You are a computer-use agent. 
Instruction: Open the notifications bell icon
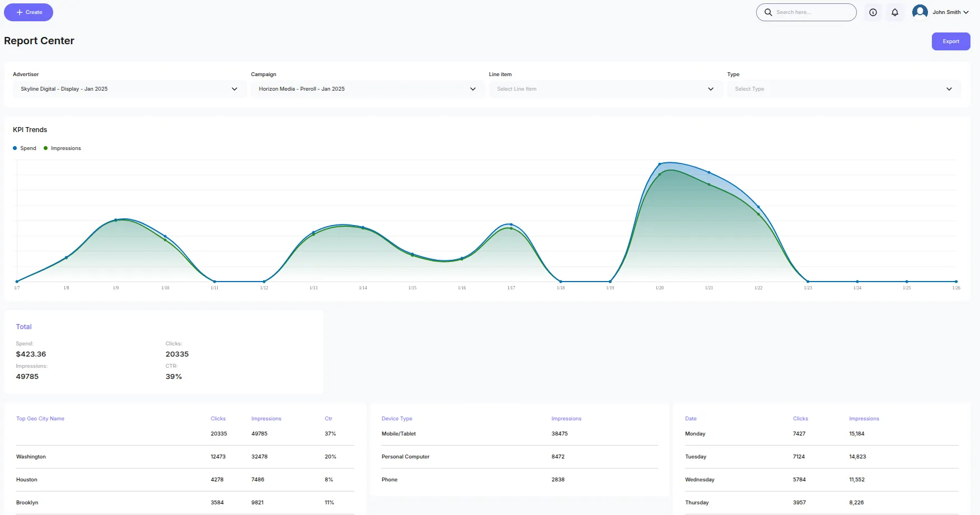[x=895, y=12]
